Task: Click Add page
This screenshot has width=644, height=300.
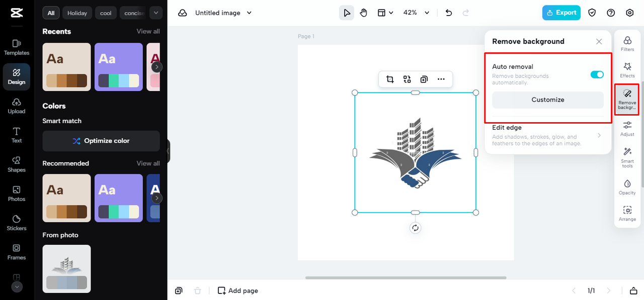Action: pos(238,290)
